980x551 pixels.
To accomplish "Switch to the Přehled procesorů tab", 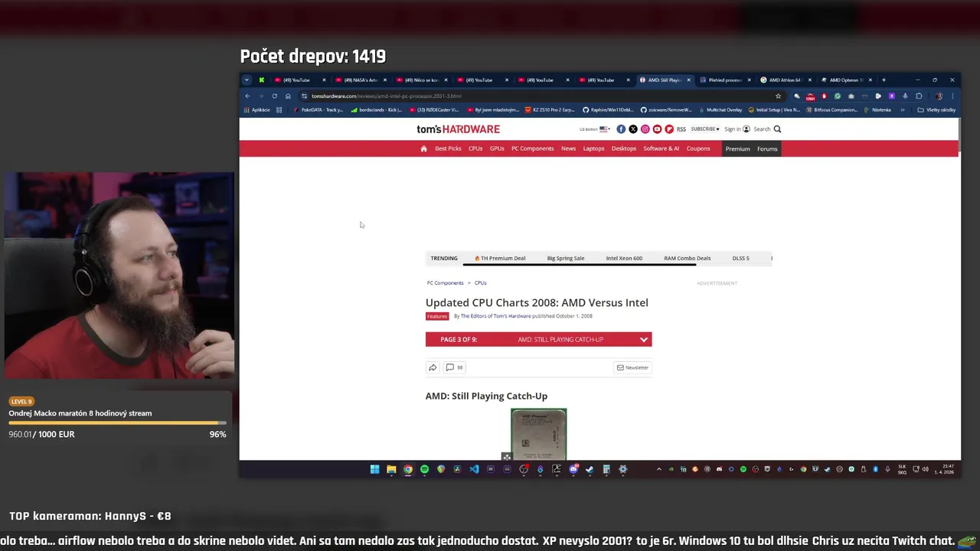I will [725, 80].
